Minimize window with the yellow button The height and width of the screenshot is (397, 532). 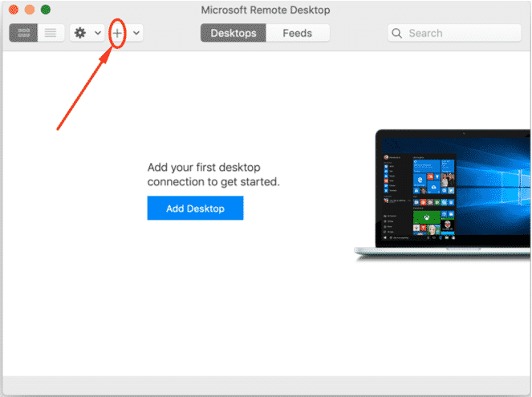29,10
